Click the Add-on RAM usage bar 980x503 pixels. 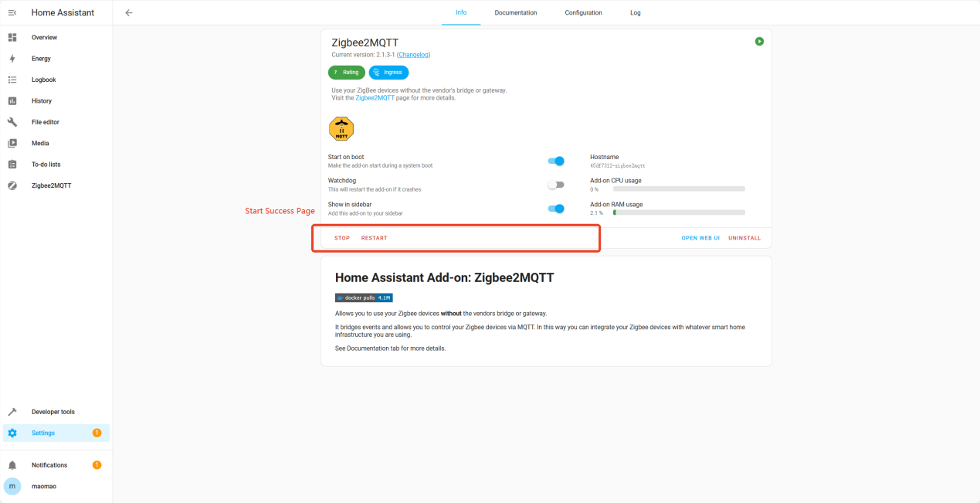pyautogui.click(x=678, y=212)
